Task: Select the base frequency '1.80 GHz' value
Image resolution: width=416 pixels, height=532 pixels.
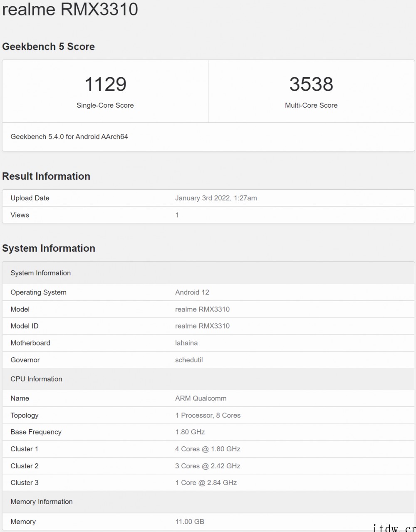Action: coord(190,432)
